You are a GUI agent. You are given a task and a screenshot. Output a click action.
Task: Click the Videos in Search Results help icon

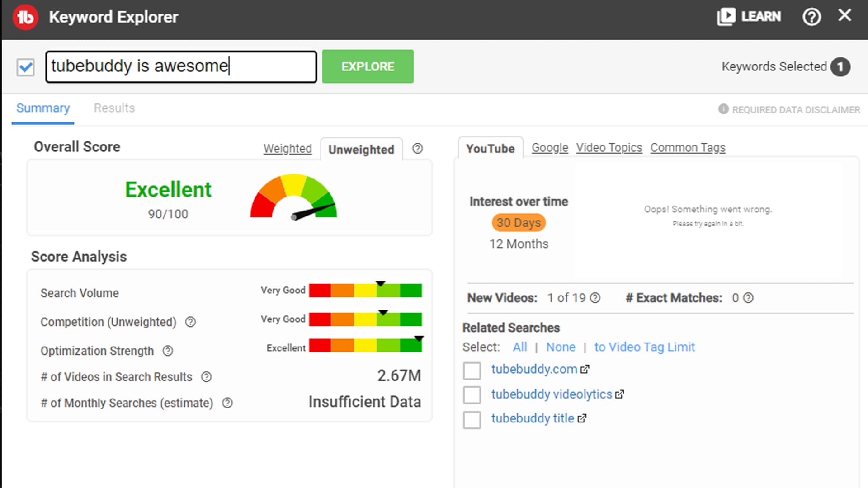(x=206, y=377)
